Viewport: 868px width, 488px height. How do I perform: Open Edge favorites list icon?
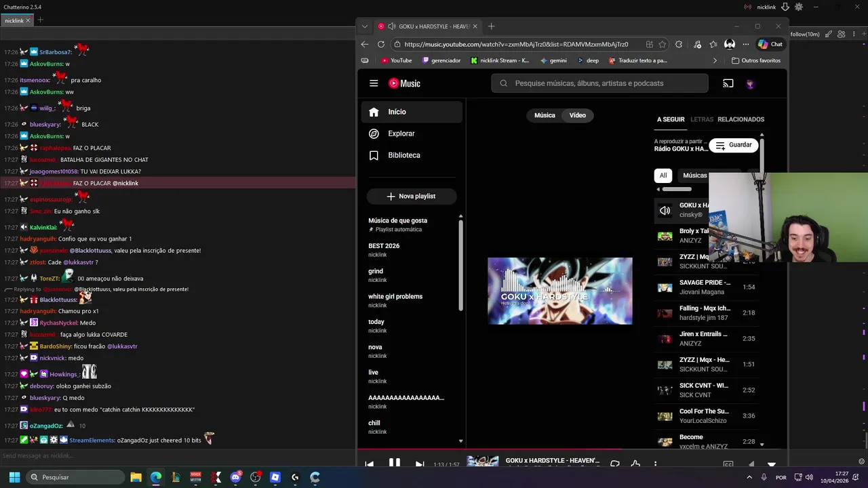coord(713,44)
